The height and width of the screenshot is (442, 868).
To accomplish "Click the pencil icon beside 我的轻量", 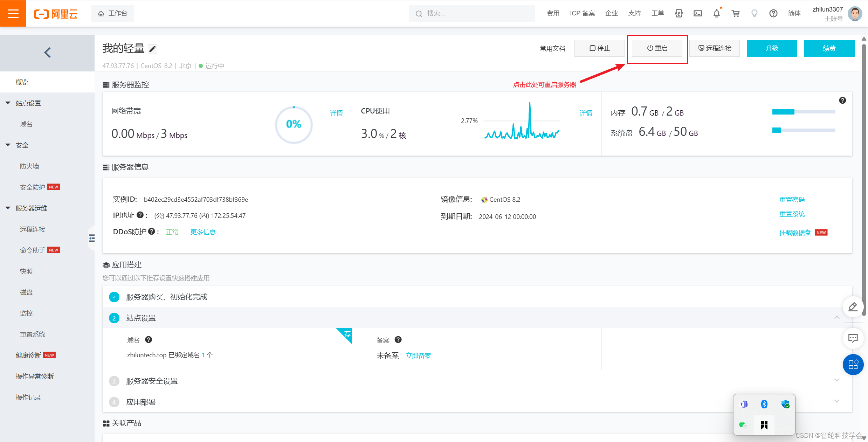I will pyautogui.click(x=152, y=49).
